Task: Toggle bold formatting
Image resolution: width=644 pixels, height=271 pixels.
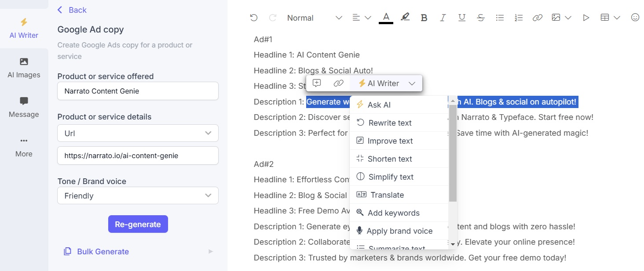Action: pos(424,18)
